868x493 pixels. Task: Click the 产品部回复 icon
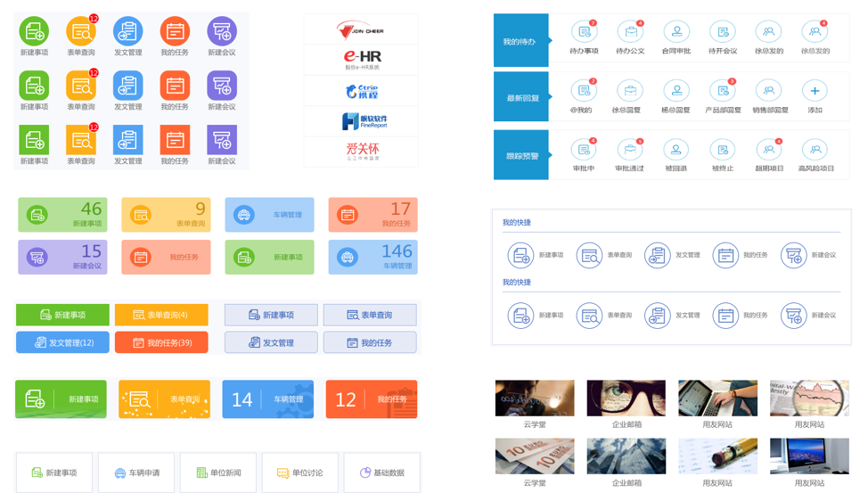(723, 91)
